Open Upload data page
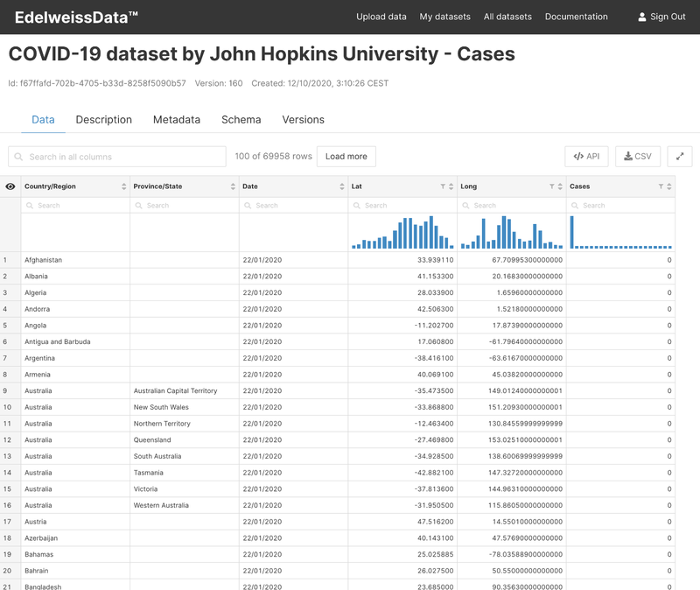Screen dimensions: 700x590 point(381,17)
